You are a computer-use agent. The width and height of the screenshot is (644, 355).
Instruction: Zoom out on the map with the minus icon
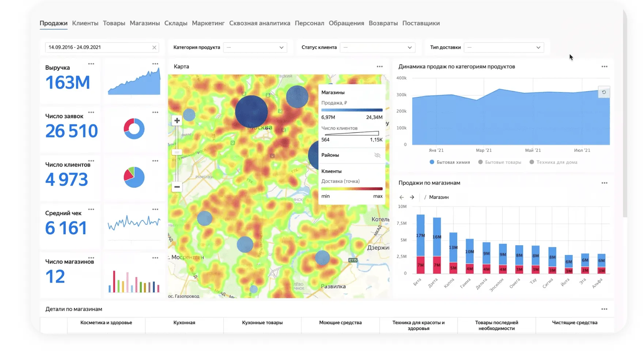tap(177, 187)
